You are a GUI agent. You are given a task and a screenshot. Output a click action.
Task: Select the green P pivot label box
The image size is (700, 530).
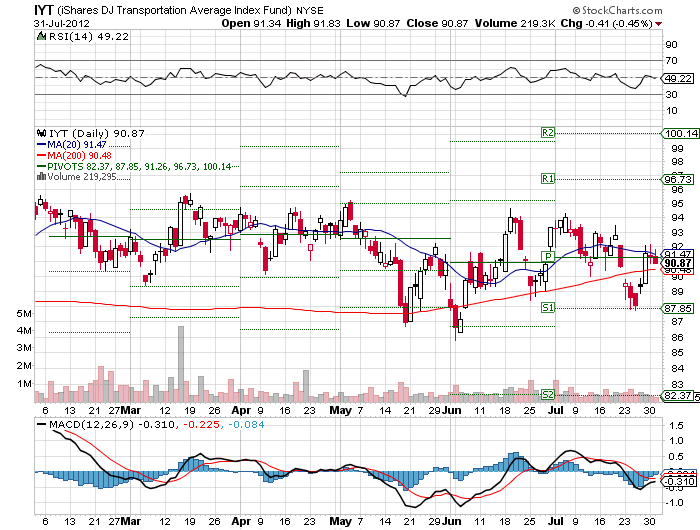pos(548,256)
